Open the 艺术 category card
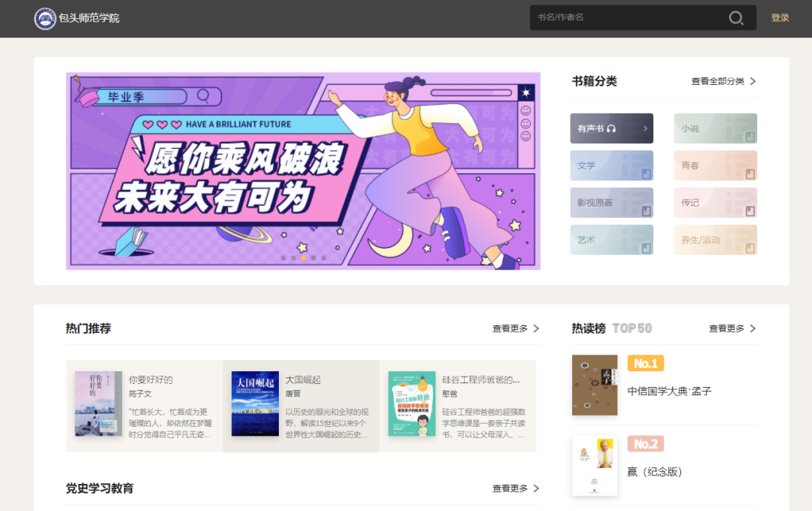Screen dimensions: 812x511 coord(611,239)
